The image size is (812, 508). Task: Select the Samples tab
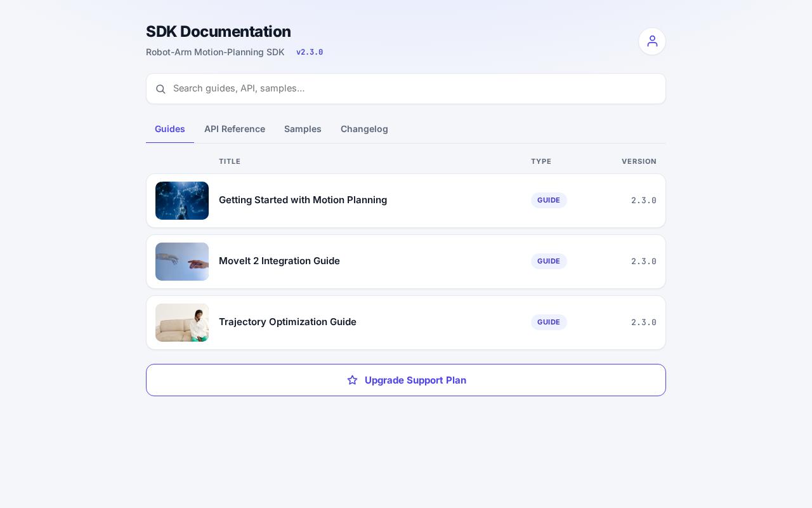click(x=303, y=129)
